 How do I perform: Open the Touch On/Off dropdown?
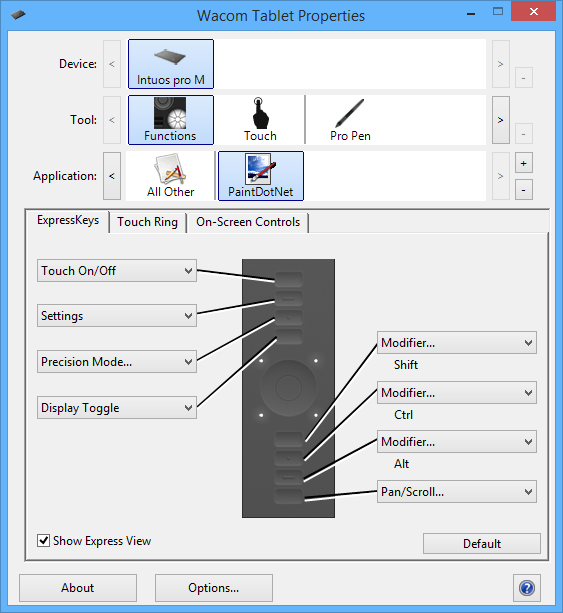coord(117,271)
